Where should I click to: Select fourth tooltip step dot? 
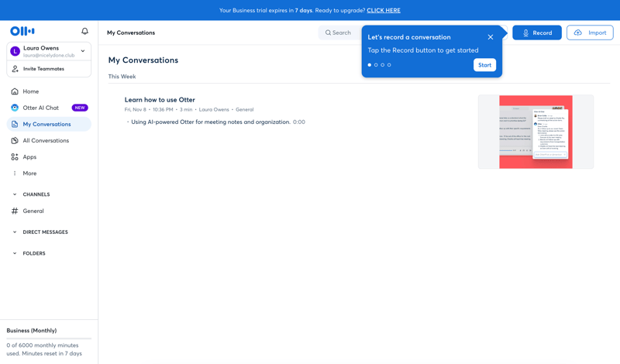389,65
